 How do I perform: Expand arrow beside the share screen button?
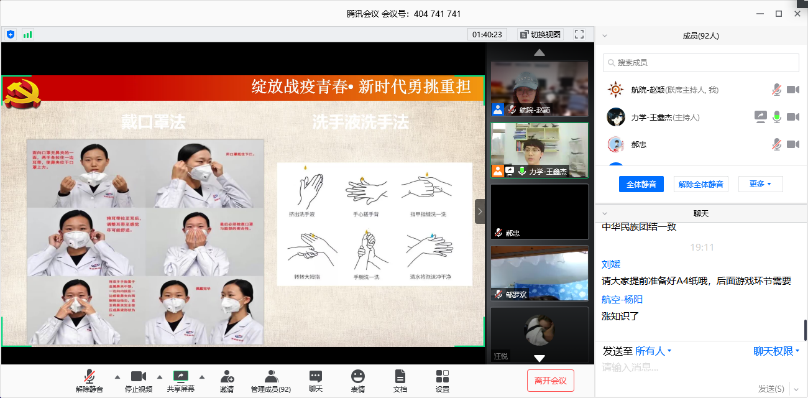click(201, 376)
